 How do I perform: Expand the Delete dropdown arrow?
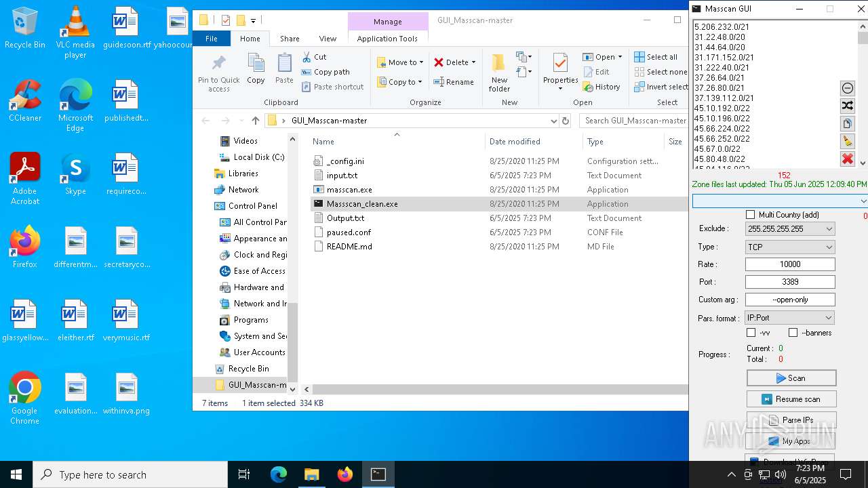click(473, 62)
